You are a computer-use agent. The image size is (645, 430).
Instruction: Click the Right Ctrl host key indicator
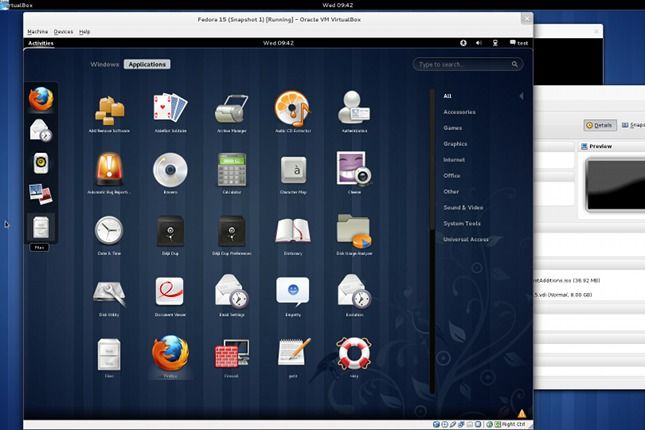coord(513,424)
